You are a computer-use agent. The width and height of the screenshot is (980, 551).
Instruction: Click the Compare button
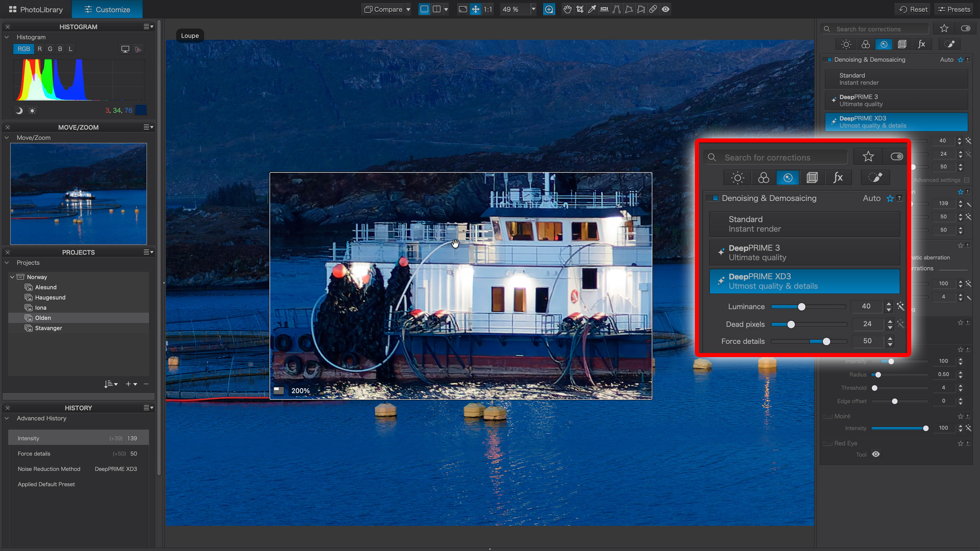pos(383,9)
